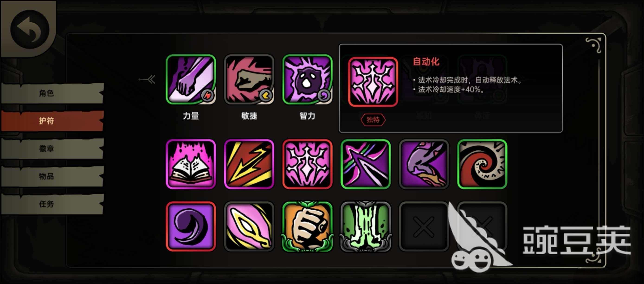Select the 力量 strength fist talisman

191,79
